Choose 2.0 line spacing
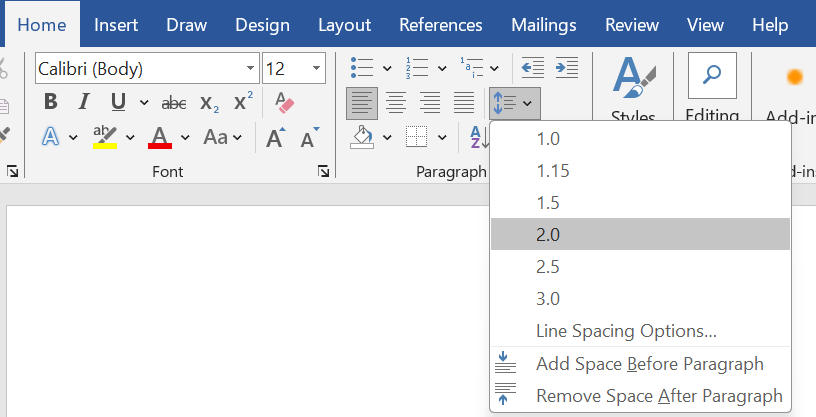This screenshot has height=417, width=816. tap(641, 234)
